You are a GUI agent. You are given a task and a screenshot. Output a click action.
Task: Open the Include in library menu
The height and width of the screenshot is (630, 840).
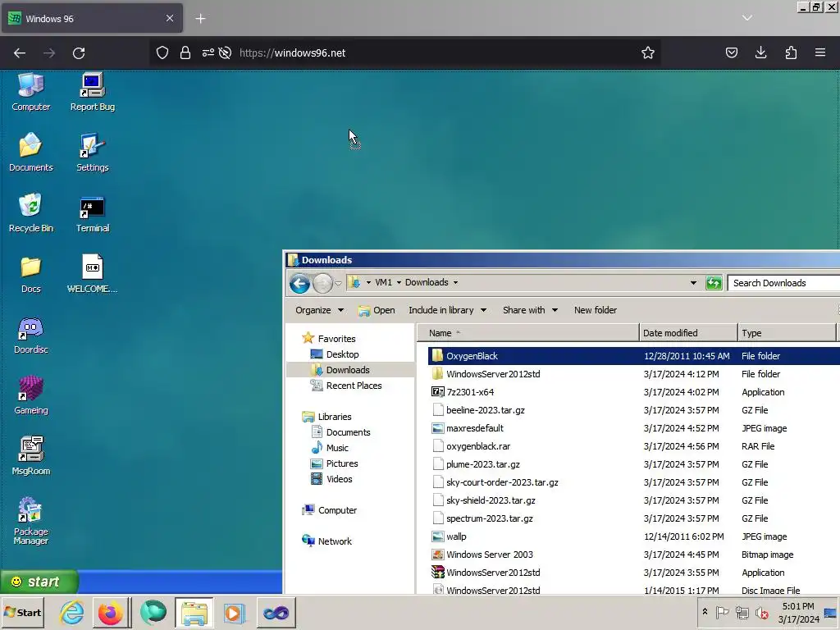click(x=447, y=310)
